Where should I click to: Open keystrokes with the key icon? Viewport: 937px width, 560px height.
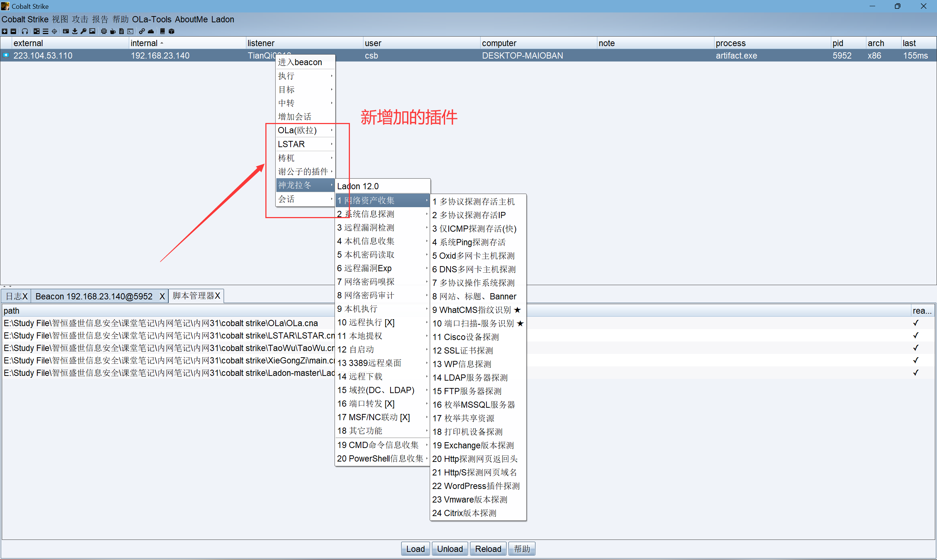83,31
